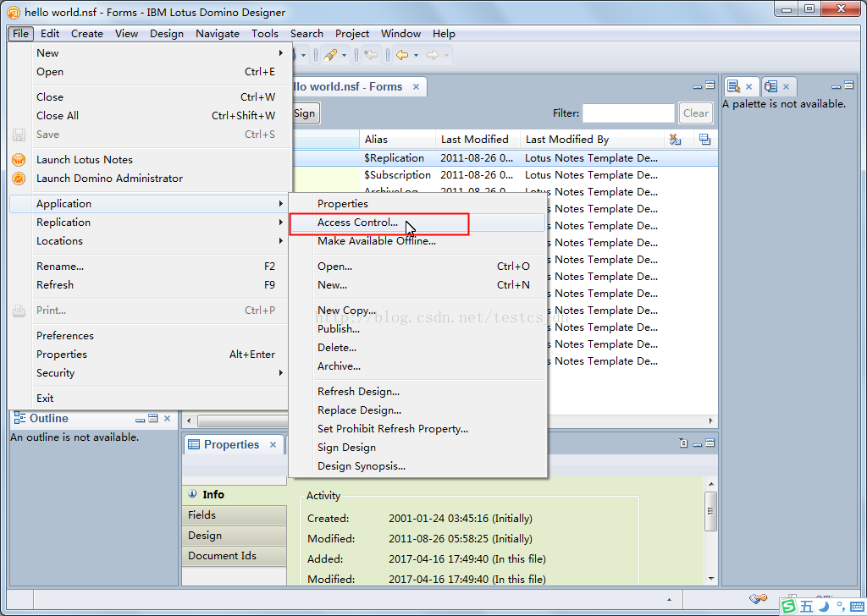The height and width of the screenshot is (616, 867).
Task: Close the Controls palette tab
Action: [748, 87]
